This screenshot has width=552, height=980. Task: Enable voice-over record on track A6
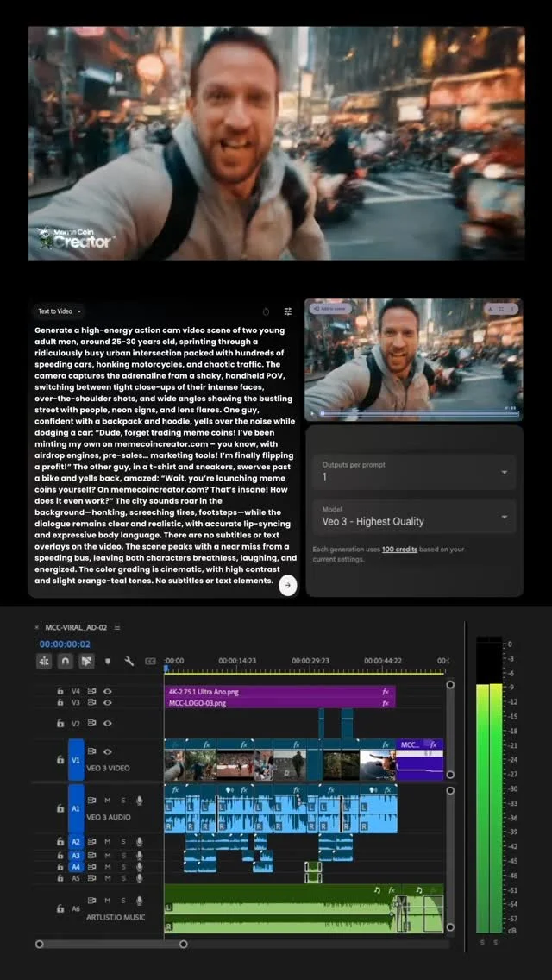[x=140, y=901]
